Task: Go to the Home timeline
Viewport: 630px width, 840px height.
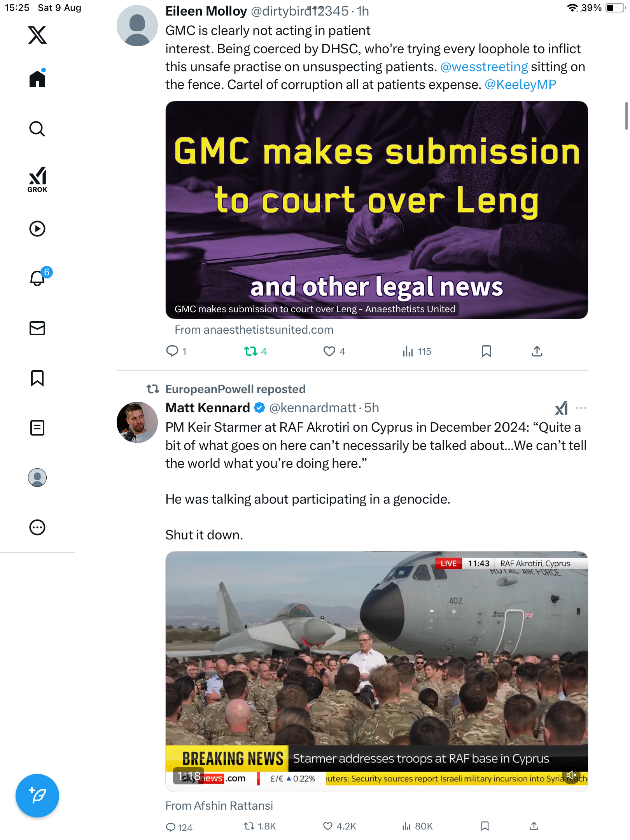Action: point(37,79)
